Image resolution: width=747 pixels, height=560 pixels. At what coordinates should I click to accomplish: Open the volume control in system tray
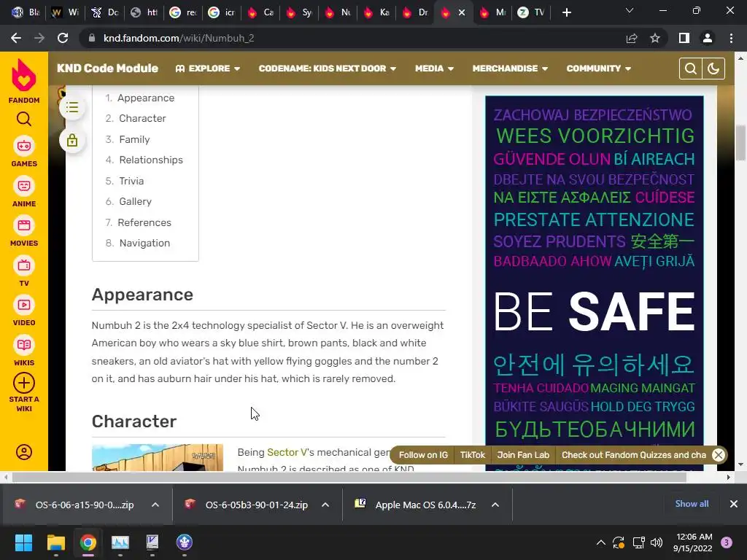pos(657,542)
